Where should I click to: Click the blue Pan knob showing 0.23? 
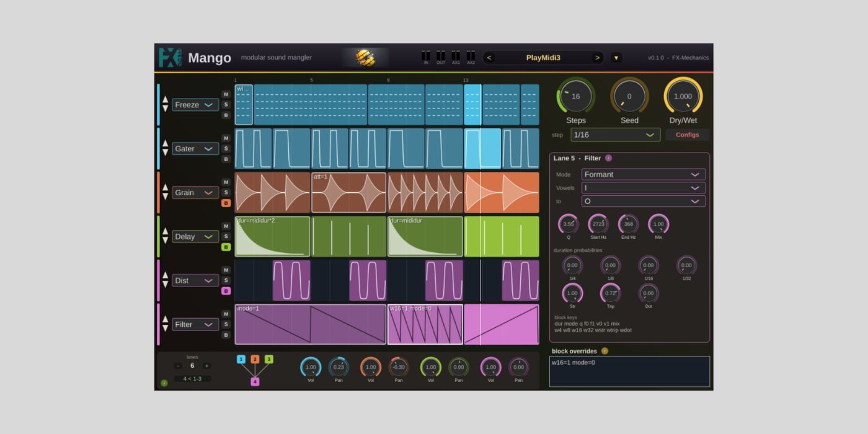coord(339,367)
